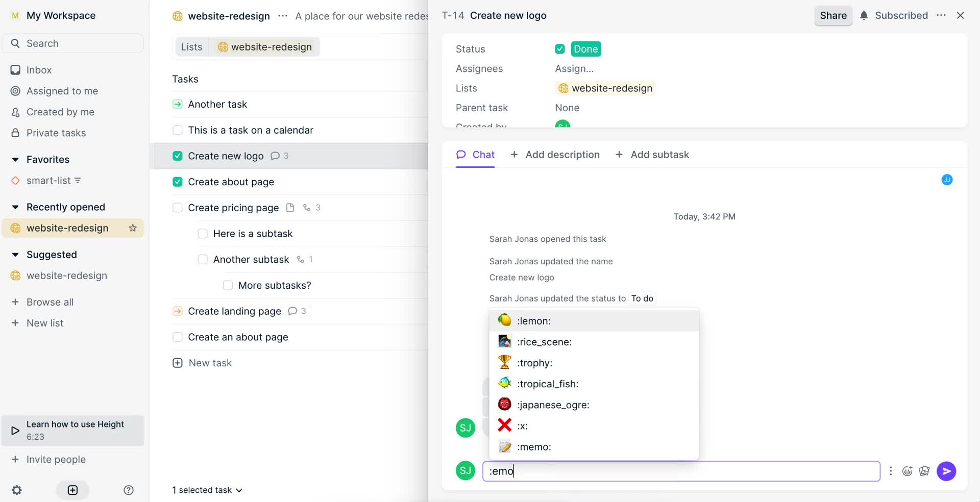Open task options ellipsis menu
Screen dimensions: 980x502
941,15
